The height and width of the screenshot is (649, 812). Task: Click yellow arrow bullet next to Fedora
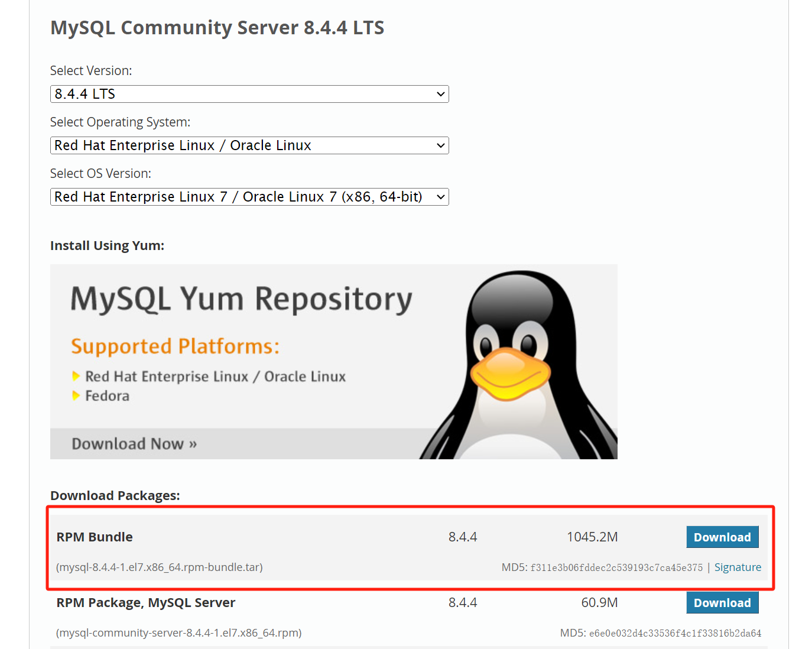[76, 395]
